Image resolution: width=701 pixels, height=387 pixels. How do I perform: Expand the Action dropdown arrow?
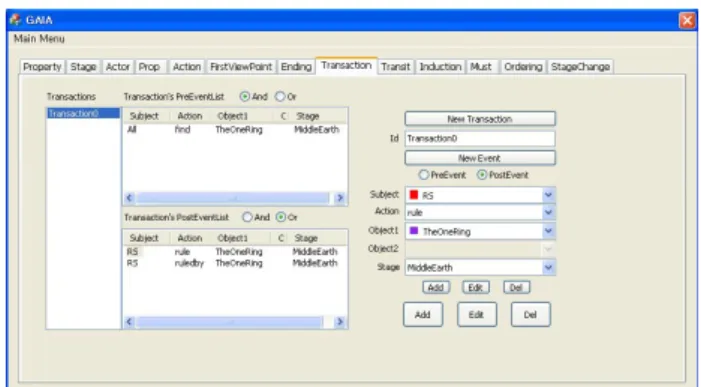click(548, 212)
